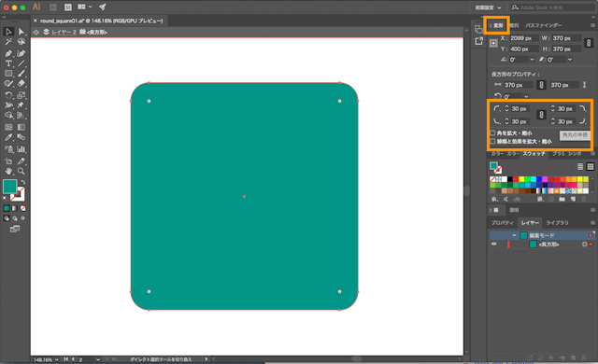
Task: Select the Blend tool
Action: 21,137
